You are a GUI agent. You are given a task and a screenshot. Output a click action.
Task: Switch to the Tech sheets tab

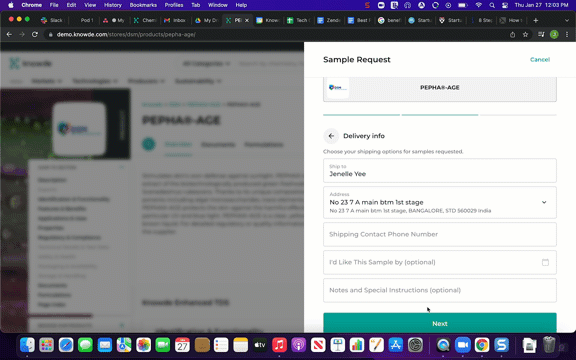299,20
